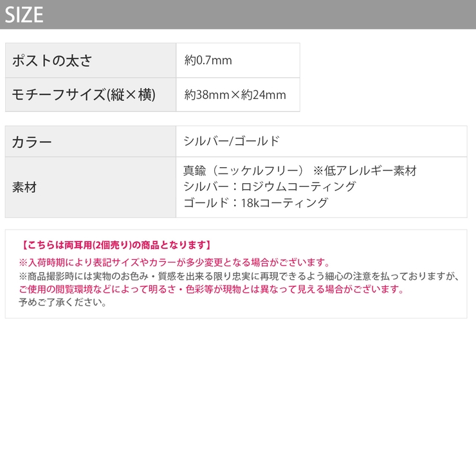
Task: Click the ※低アレルギー素材 note text
Action: pyautogui.click(x=365, y=170)
